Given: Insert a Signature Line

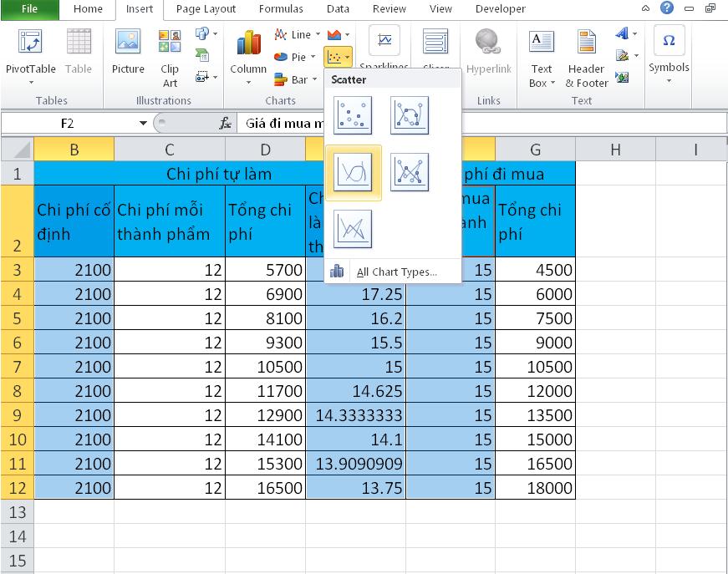Looking at the screenshot, I should (622, 56).
